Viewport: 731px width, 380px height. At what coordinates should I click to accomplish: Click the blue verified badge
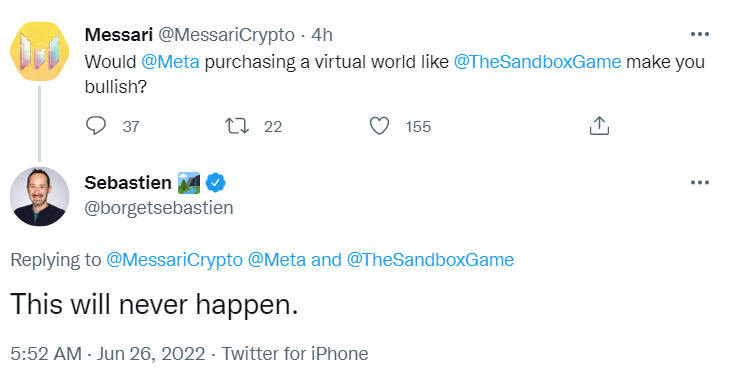(215, 183)
